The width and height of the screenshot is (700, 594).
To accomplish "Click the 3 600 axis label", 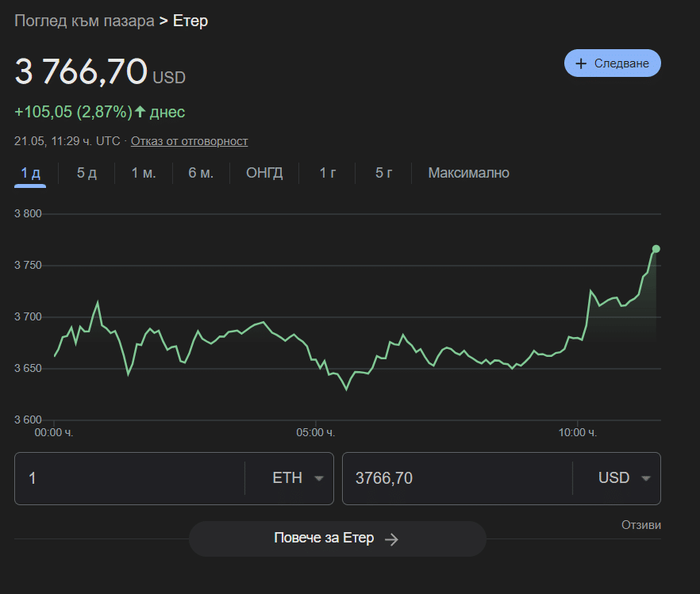I will (x=28, y=420).
